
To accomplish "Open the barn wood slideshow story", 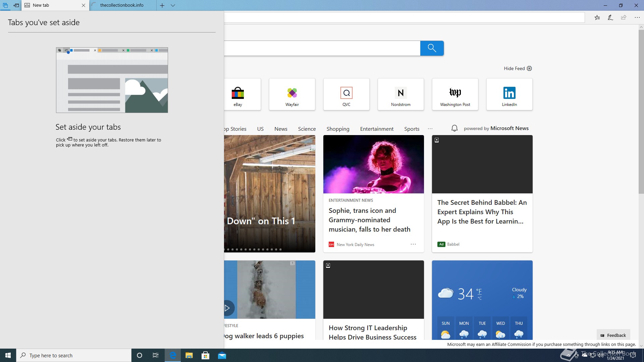I will [x=270, y=194].
